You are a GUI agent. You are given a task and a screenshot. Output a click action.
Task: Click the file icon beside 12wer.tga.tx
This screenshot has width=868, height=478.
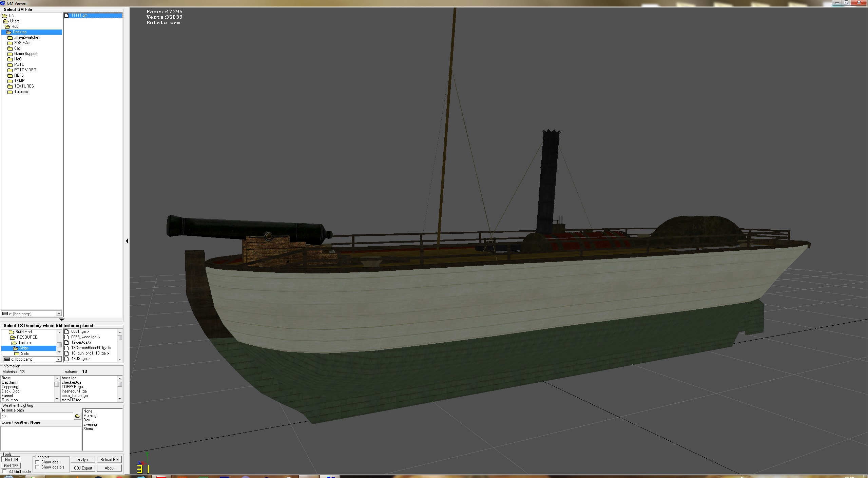[x=66, y=342]
